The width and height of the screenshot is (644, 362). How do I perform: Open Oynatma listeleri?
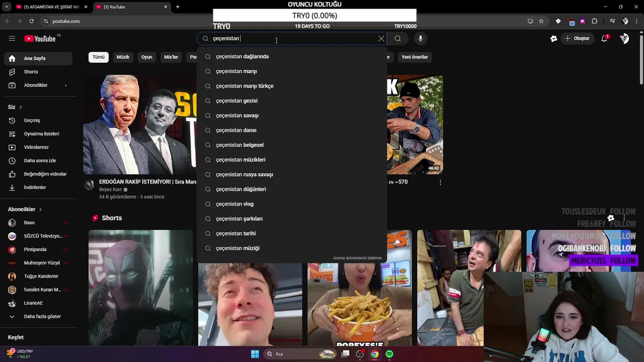tap(38, 134)
